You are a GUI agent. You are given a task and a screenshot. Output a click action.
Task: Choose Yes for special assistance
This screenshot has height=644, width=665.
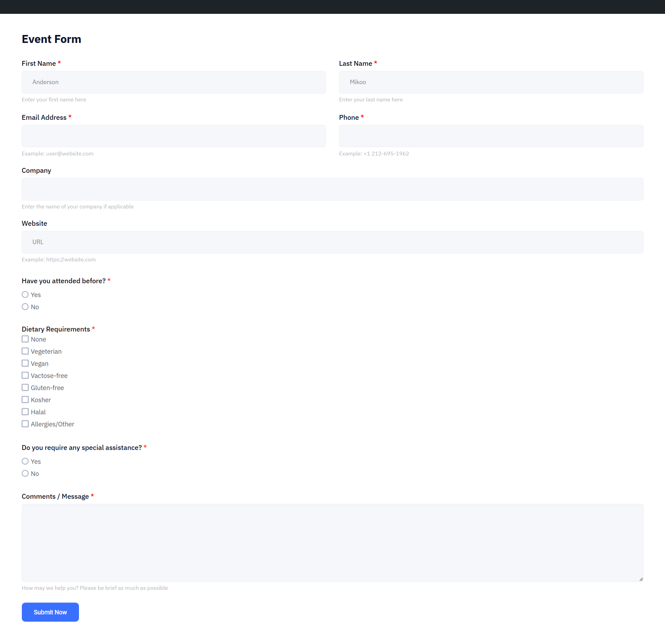pyautogui.click(x=25, y=461)
